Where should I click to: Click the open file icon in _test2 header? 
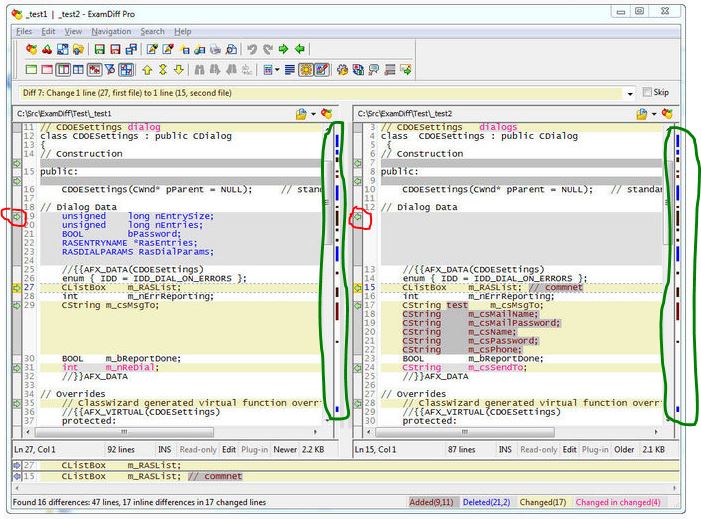click(x=642, y=114)
